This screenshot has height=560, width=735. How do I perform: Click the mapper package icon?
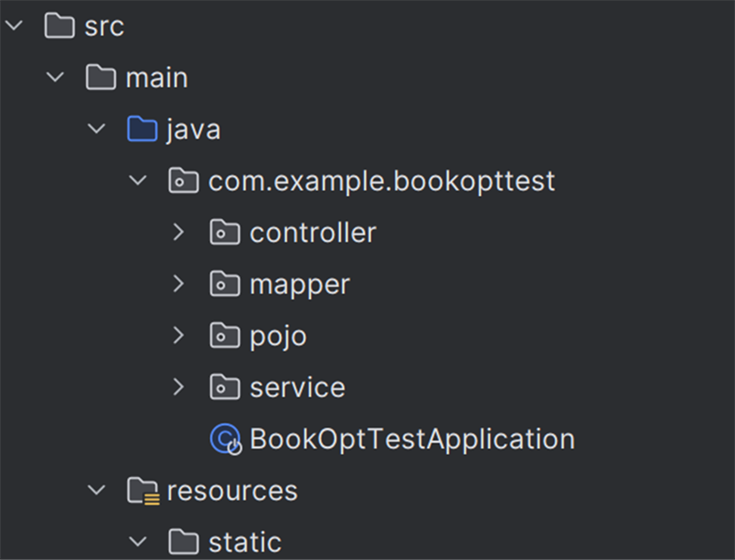(225, 283)
